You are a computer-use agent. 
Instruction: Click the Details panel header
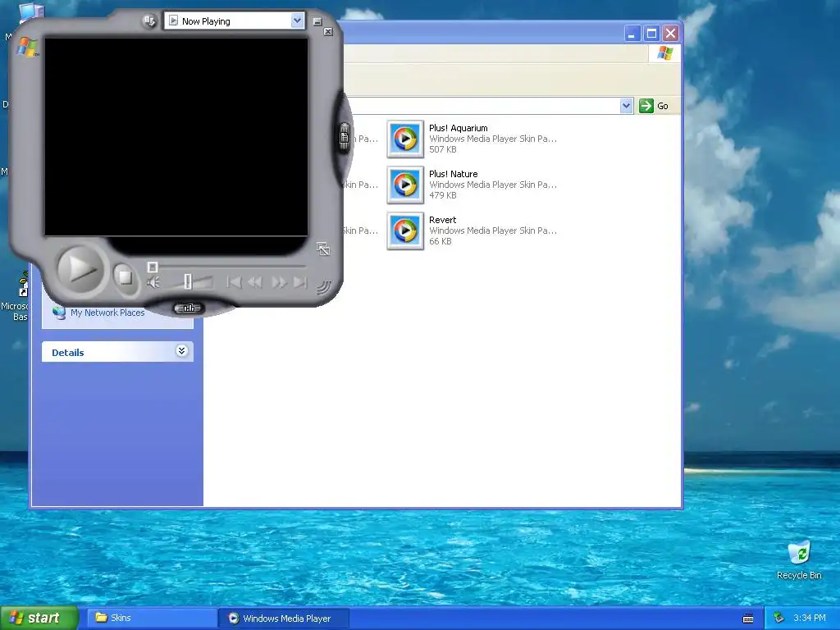click(117, 352)
